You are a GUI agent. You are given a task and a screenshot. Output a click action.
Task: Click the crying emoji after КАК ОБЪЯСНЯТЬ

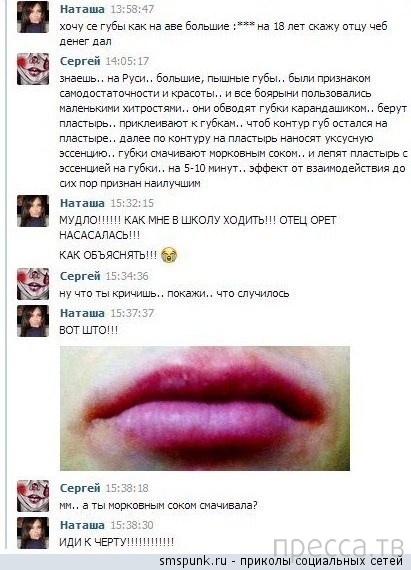tap(169, 255)
